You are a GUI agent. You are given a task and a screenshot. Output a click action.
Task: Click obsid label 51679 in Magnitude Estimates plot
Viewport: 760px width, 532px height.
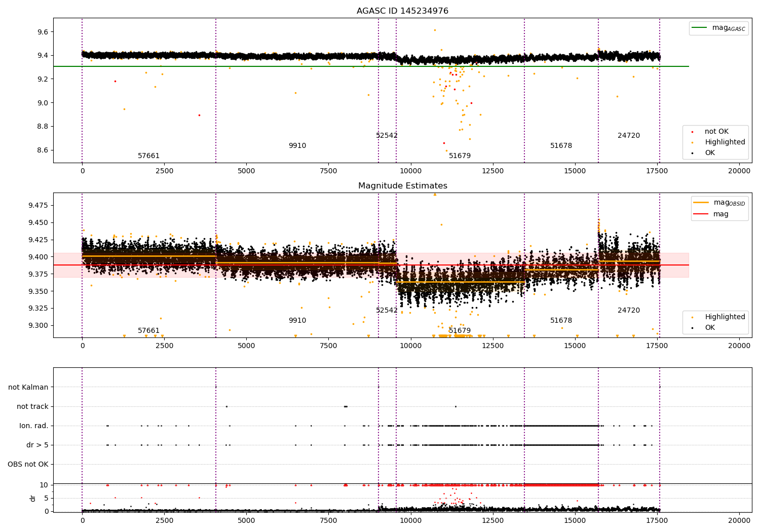(460, 331)
